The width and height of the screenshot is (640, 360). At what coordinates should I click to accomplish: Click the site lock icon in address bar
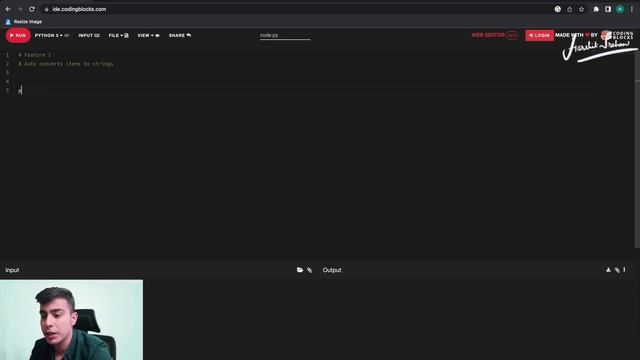pyautogui.click(x=47, y=9)
